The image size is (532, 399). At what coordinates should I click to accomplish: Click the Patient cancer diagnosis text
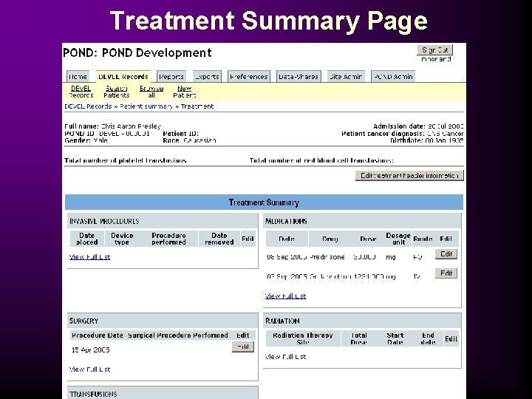403,133
